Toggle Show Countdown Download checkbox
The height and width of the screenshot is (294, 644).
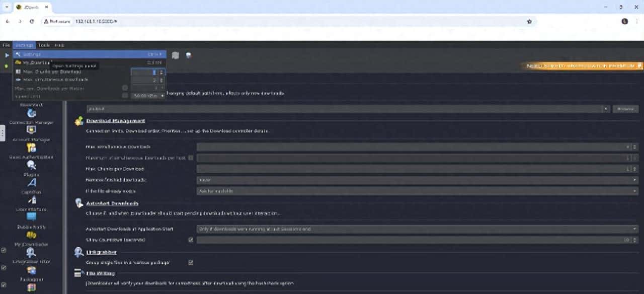tap(191, 240)
